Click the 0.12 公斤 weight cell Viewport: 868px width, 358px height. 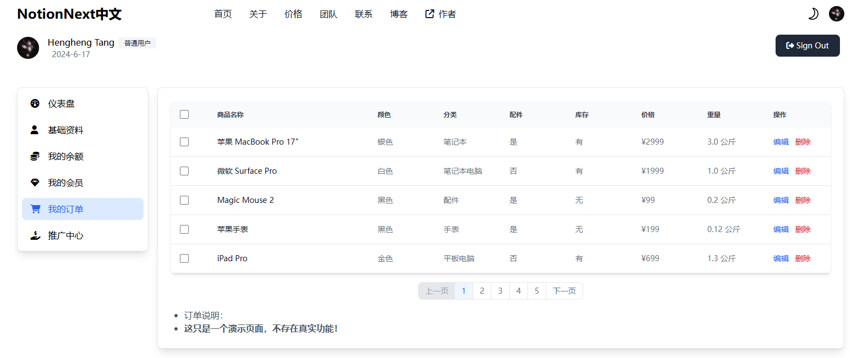point(724,229)
